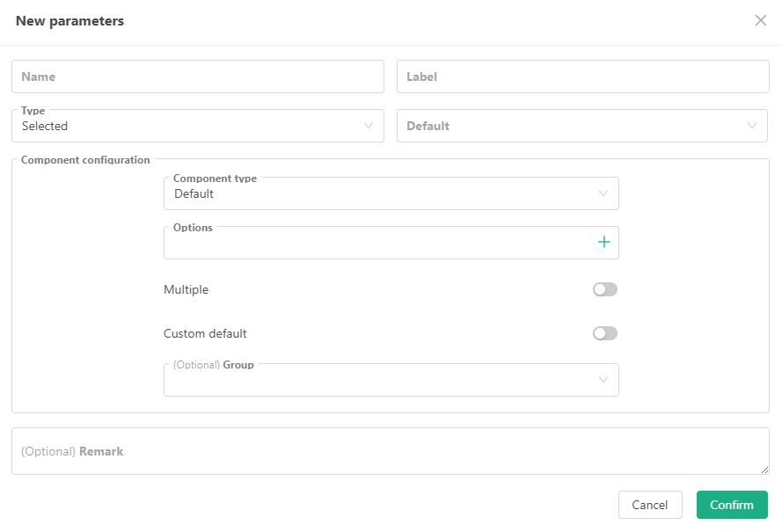Click the Remark textarea resize handle
This screenshot has width=782, height=532.
[764, 470]
